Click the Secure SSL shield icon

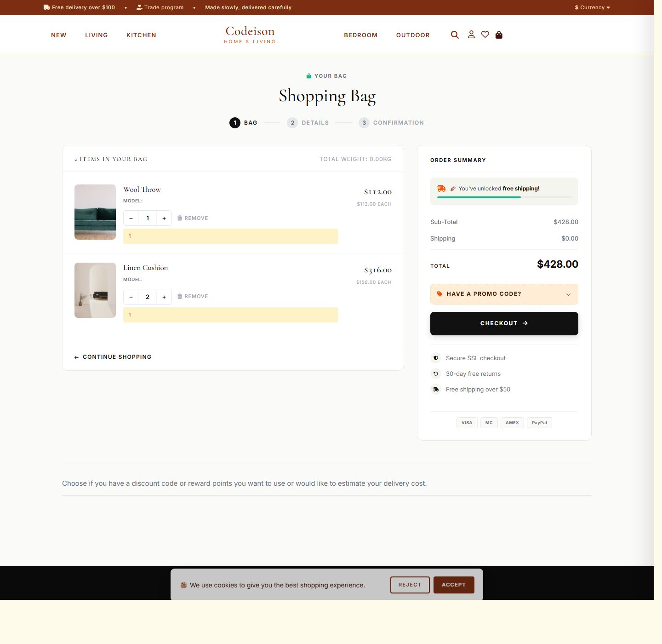tap(436, 358)
